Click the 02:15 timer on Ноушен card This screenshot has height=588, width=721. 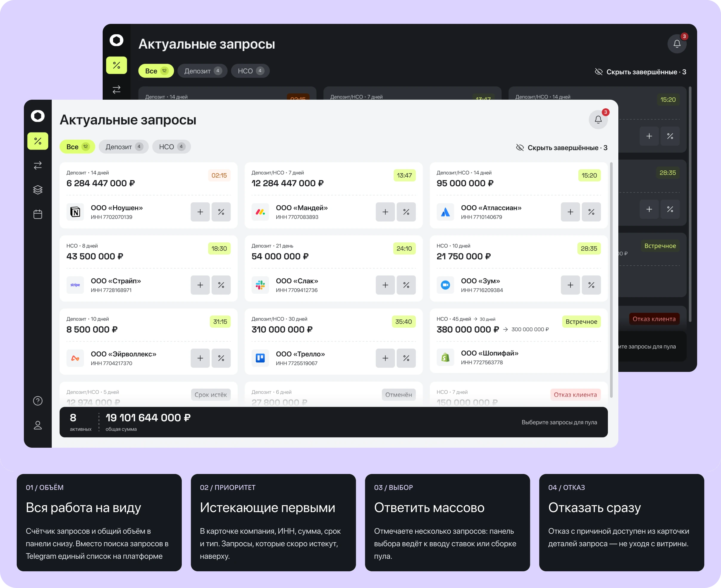pyautogui.click(x=219, y=176)
